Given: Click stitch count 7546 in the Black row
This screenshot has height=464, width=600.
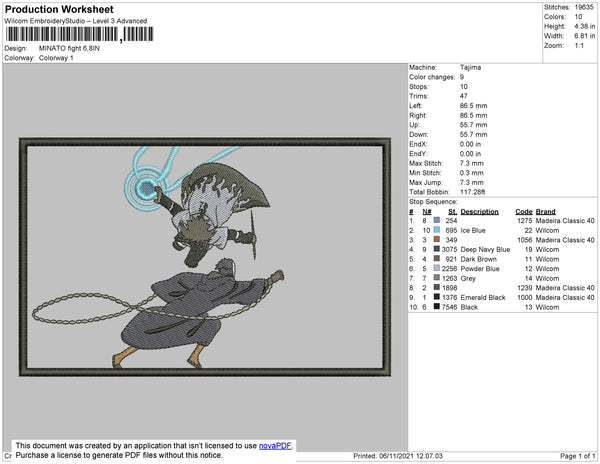Looking at the screenshot, I should (x=449, y=307).
